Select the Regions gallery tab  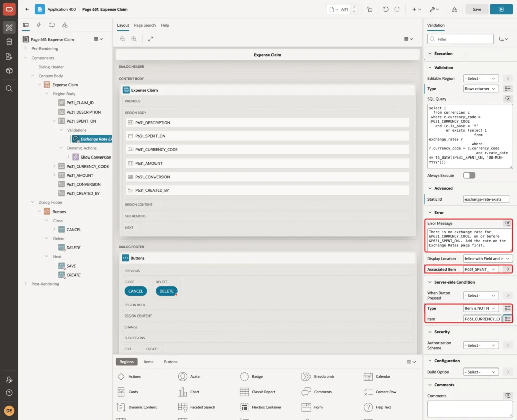pyautogui.click(x=126, y=362)
